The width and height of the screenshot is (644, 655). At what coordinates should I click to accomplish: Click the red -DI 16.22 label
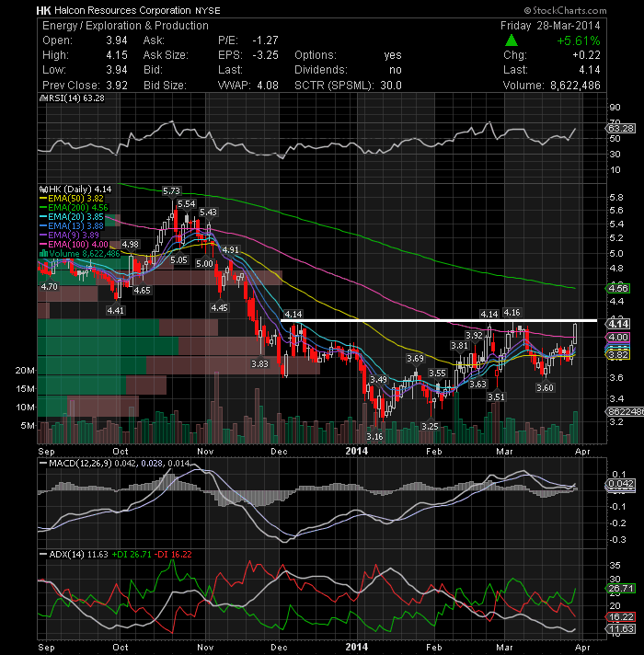(x=173, y=555)
